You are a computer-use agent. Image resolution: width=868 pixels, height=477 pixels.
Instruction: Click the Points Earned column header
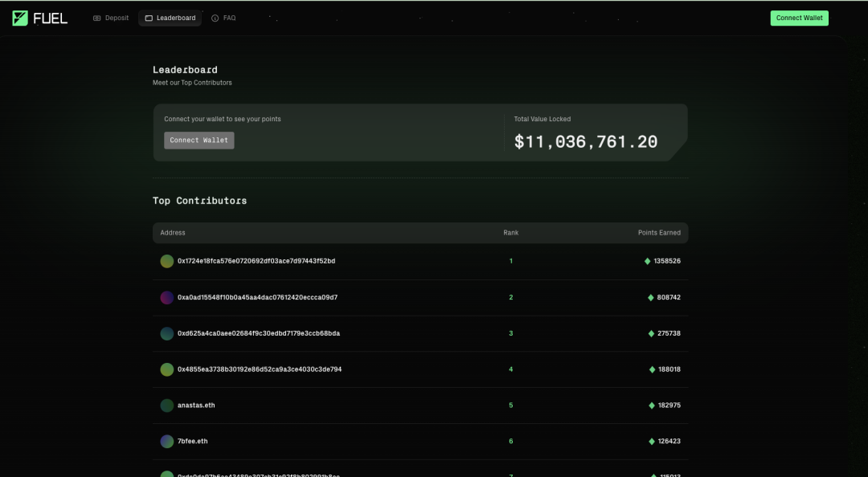(659, 233)
